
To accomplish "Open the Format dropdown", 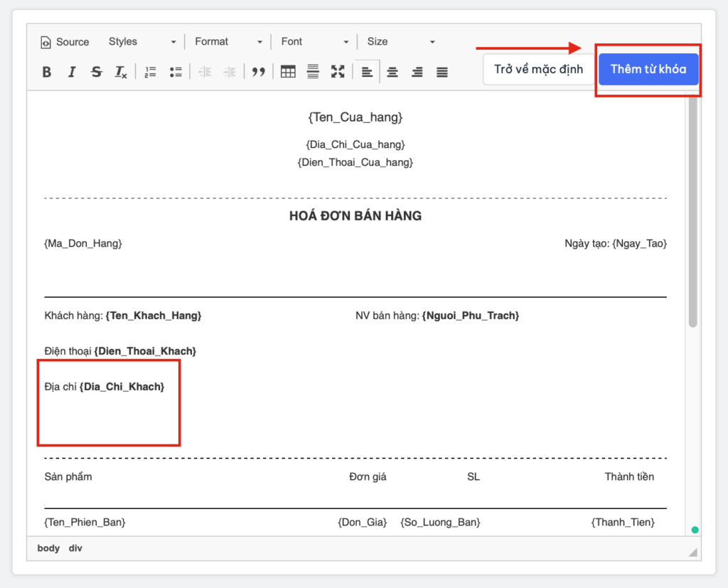I will (x=228, y=42).
